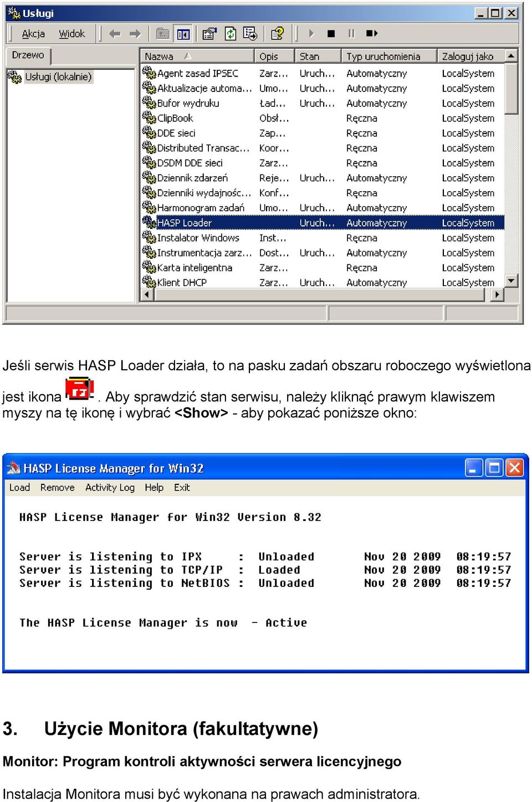Click the 'Server is listening to TCP/IP' line

[x=265, y=570]
